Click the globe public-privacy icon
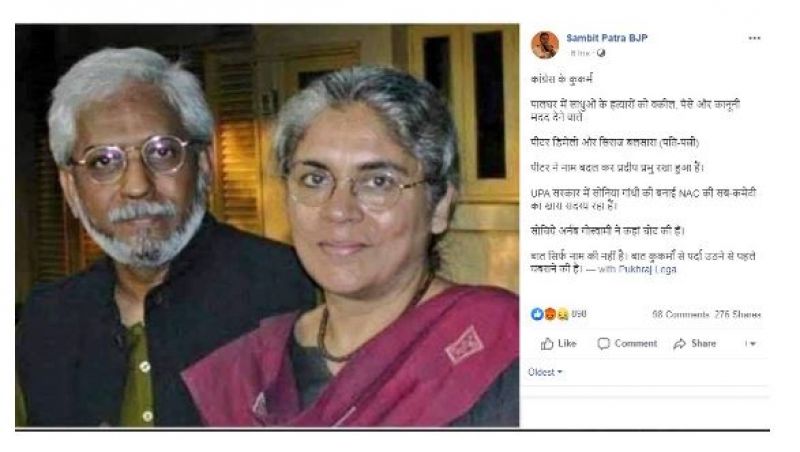The height and width of the screenshot is (452, 800). [601, 53]
